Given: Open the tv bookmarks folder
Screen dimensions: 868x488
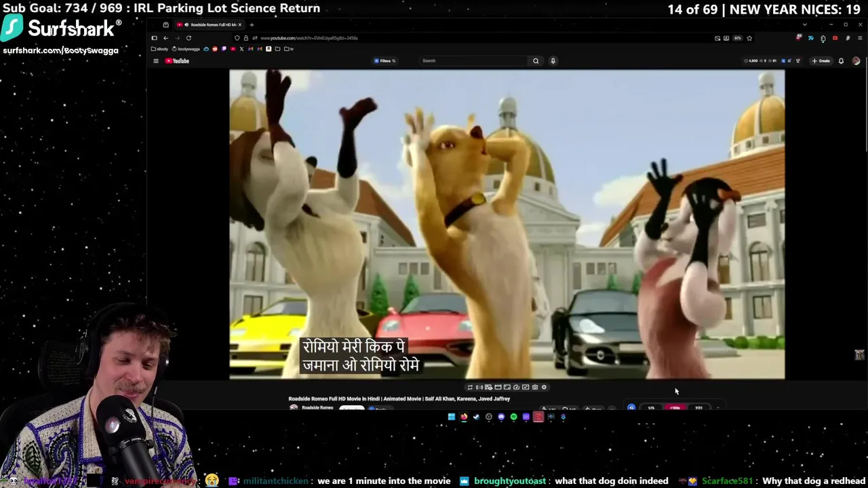Looking at the screenshot, I should coord(289,49).
